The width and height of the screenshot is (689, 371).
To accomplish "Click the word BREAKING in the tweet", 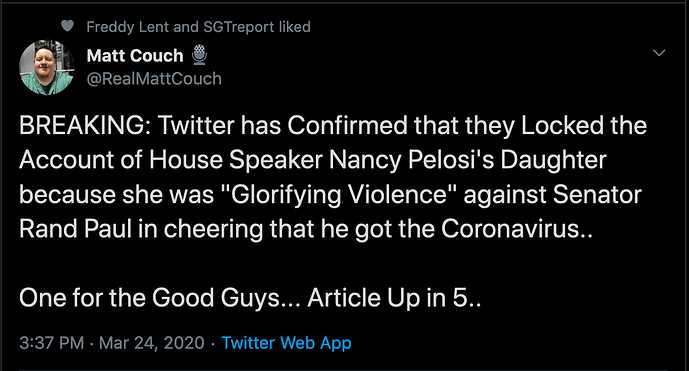I will (x=82, y=126).
